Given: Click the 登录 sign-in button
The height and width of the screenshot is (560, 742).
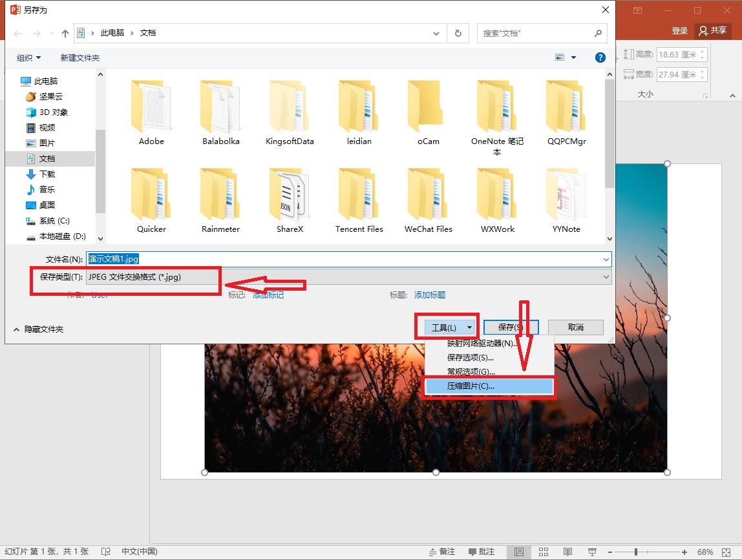Looking at the screenshot, I should point(679,31).
